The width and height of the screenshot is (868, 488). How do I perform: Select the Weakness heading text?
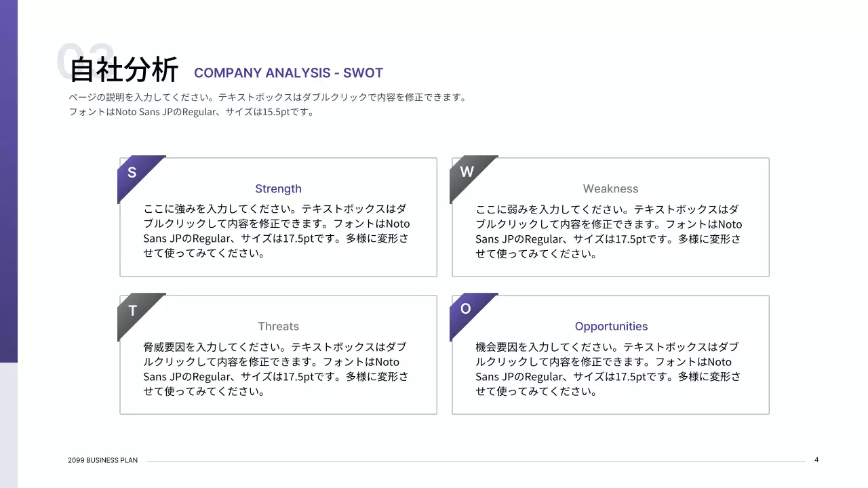pos(610,188)
